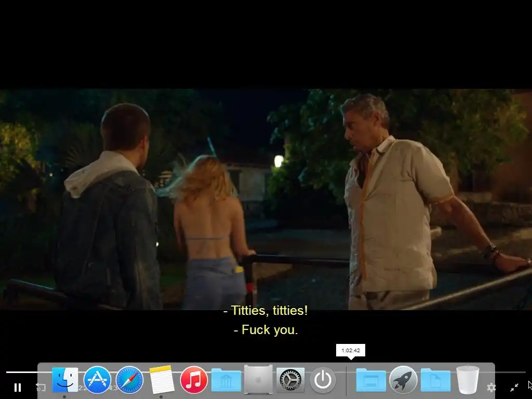The height and width of the screenshot is (399, 532).
Task: Pause the video playback
Action: 18,387
